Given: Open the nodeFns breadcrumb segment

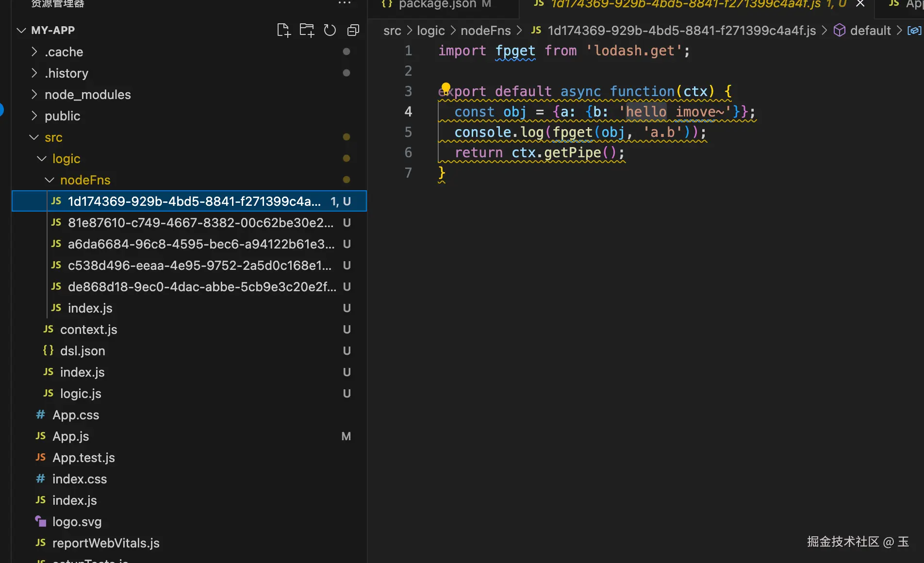Looking at the screenshot, I should [x=486, y=31].
